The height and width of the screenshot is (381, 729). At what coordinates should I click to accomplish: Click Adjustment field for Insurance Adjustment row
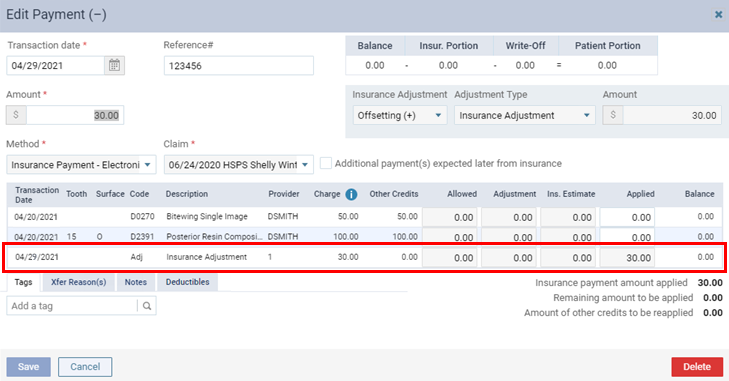coord(509,258)
